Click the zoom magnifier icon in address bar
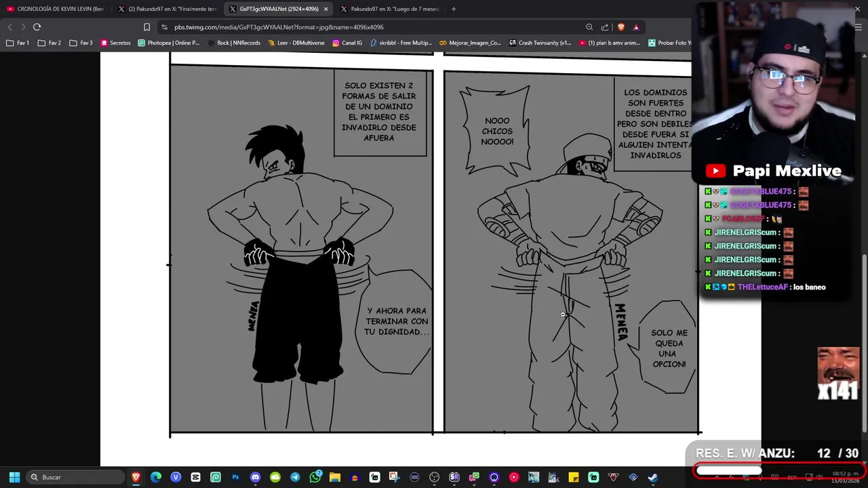 (589, 27)
